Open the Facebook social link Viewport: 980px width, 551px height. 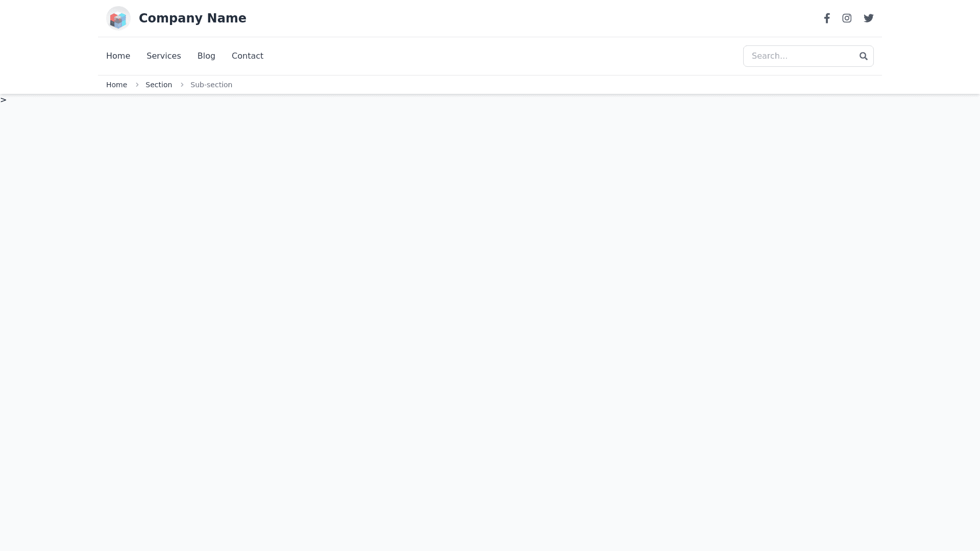tap(827, 18)
